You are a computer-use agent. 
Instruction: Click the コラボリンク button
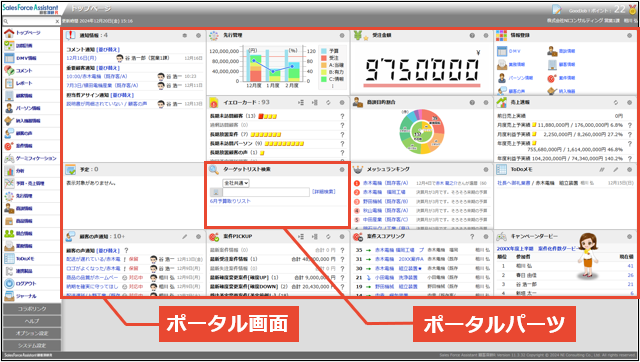(x=32, y=309)
